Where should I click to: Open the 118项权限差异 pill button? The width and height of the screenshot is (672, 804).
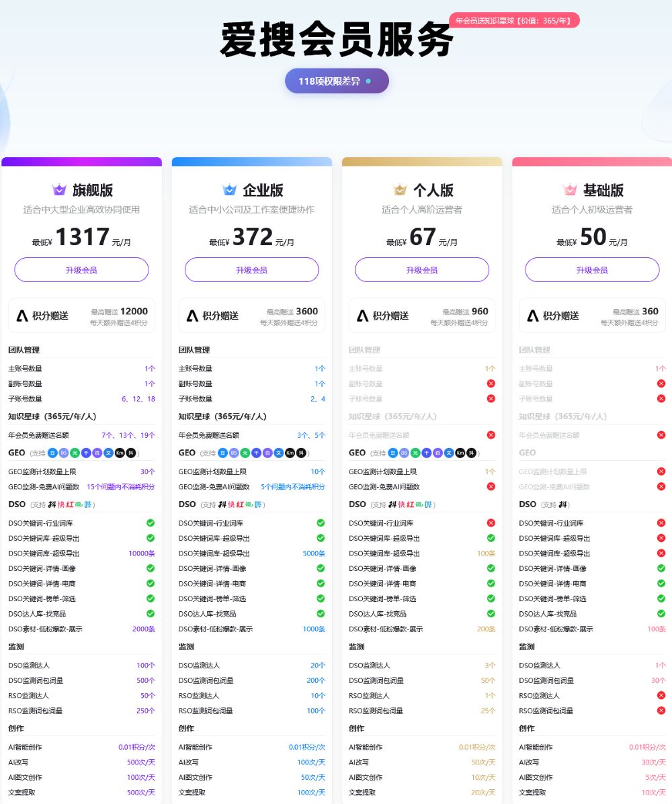[x=337, y=81]
